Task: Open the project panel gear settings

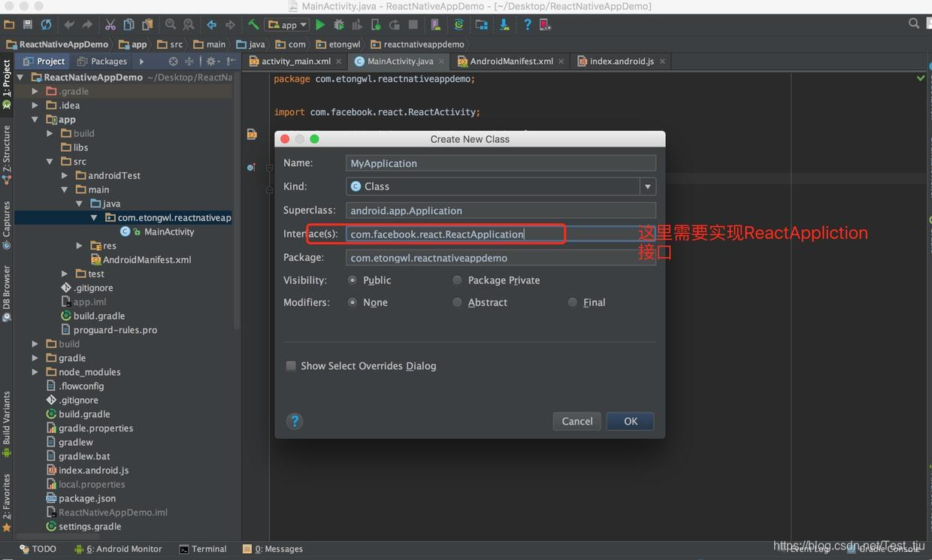Action: pos(212,61)
